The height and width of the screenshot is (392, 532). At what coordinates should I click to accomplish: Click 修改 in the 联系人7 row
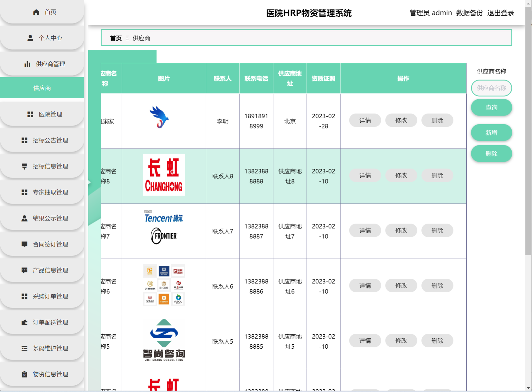coord(401,231)
